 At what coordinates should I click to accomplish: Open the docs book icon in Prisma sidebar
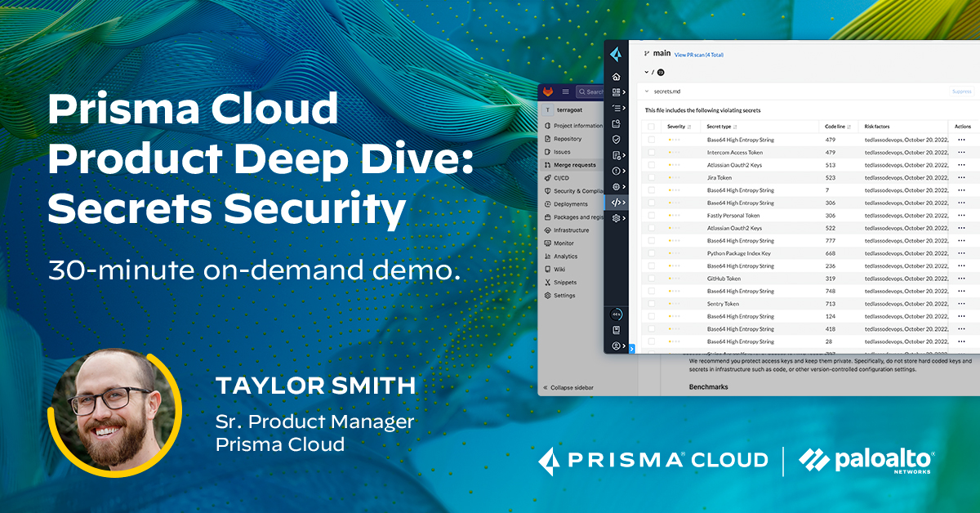click(x=616, y=330)
